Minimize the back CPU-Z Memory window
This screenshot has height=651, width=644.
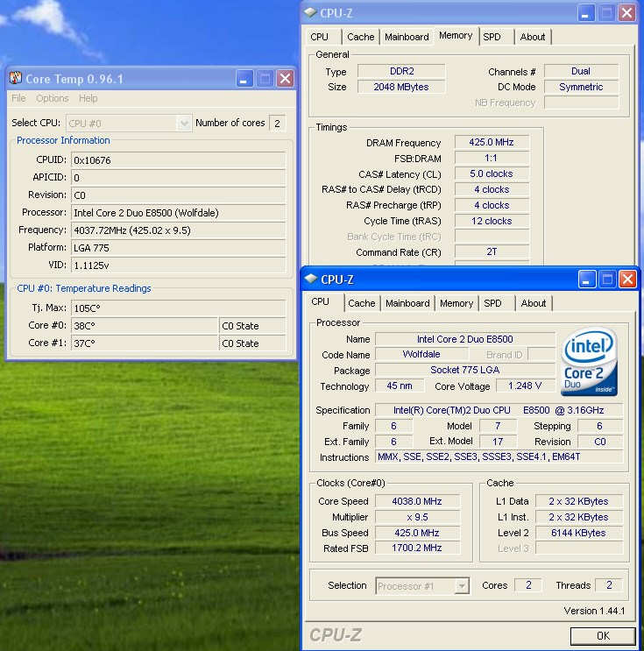coord(586,12)
